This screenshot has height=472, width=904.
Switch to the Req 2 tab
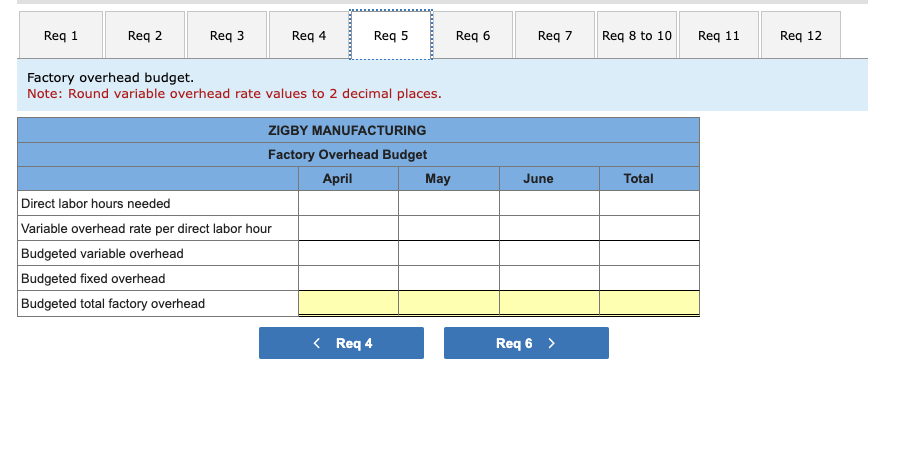point(145,35)
